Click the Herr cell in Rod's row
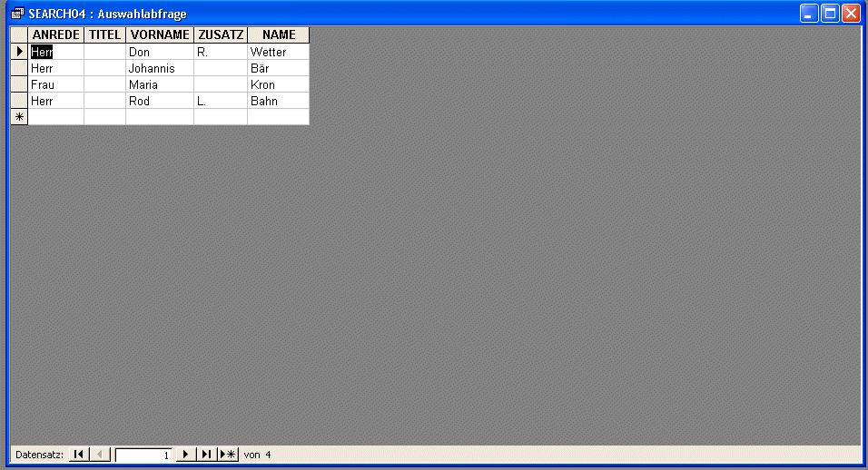868x470 pixels. click(56, 101)
